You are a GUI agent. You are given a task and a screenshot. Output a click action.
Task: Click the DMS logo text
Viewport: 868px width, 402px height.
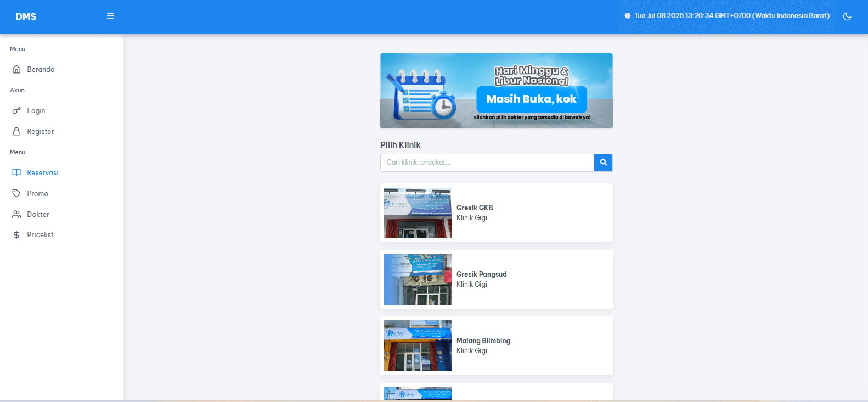click(26, 16)
